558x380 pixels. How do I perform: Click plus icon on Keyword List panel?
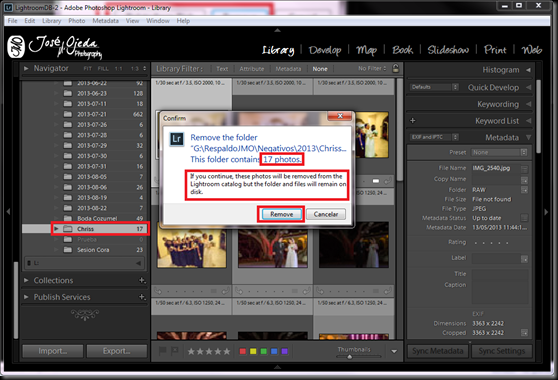point(412,121)
